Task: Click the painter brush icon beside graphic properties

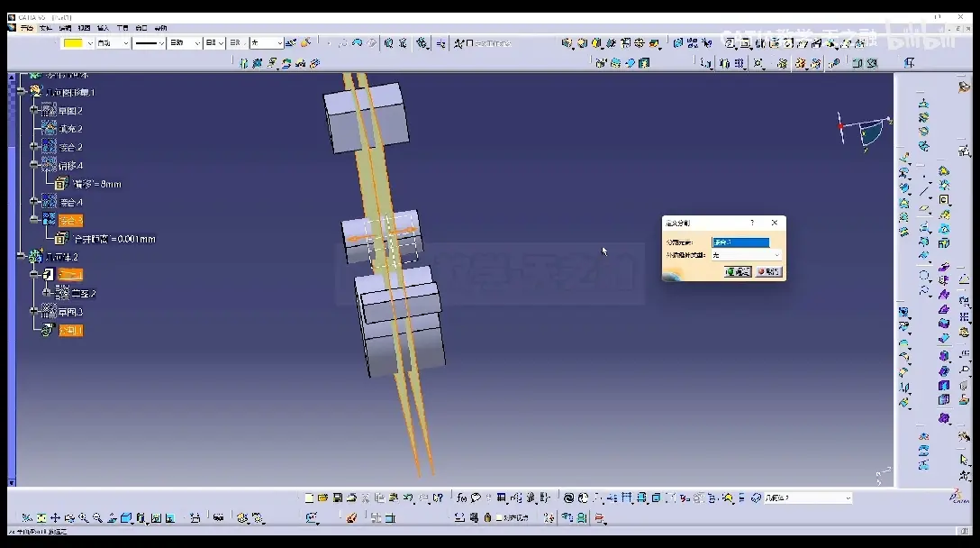Action: 305,42
